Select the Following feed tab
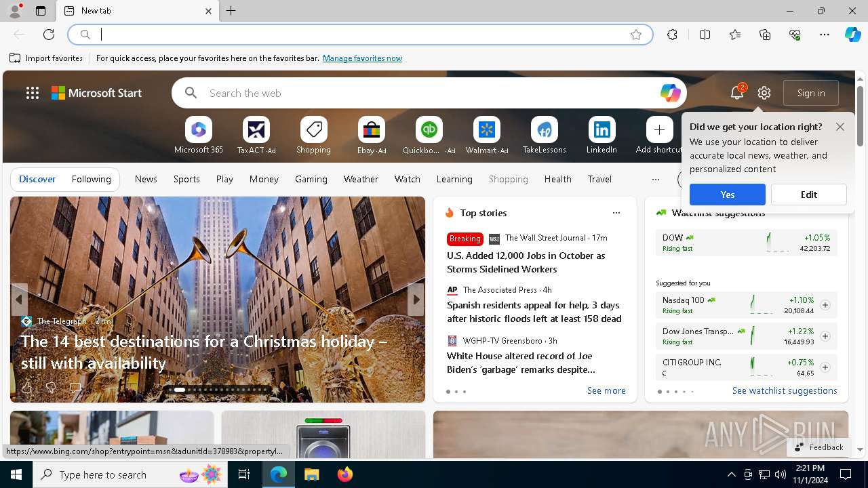The image size is (868, 488). coord(91,180)
